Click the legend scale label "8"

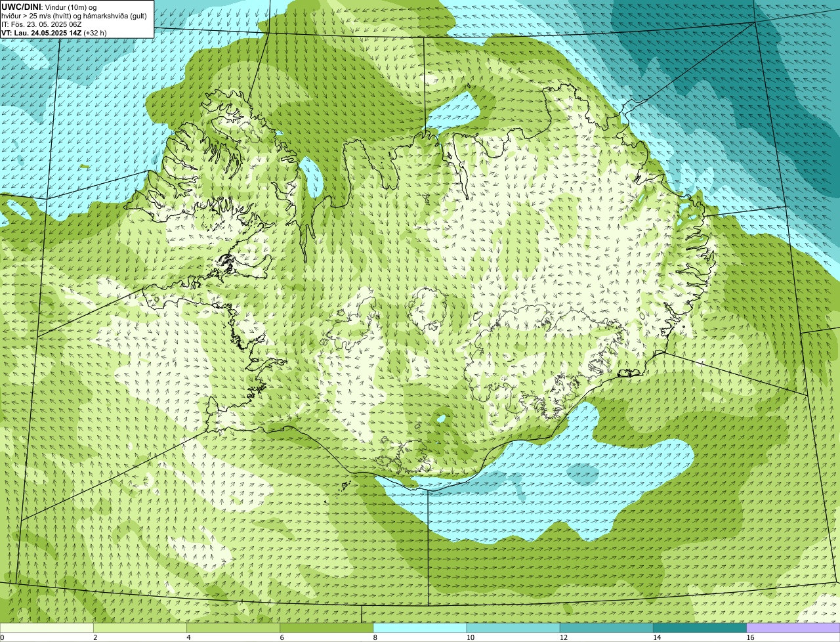pos(375,637)
